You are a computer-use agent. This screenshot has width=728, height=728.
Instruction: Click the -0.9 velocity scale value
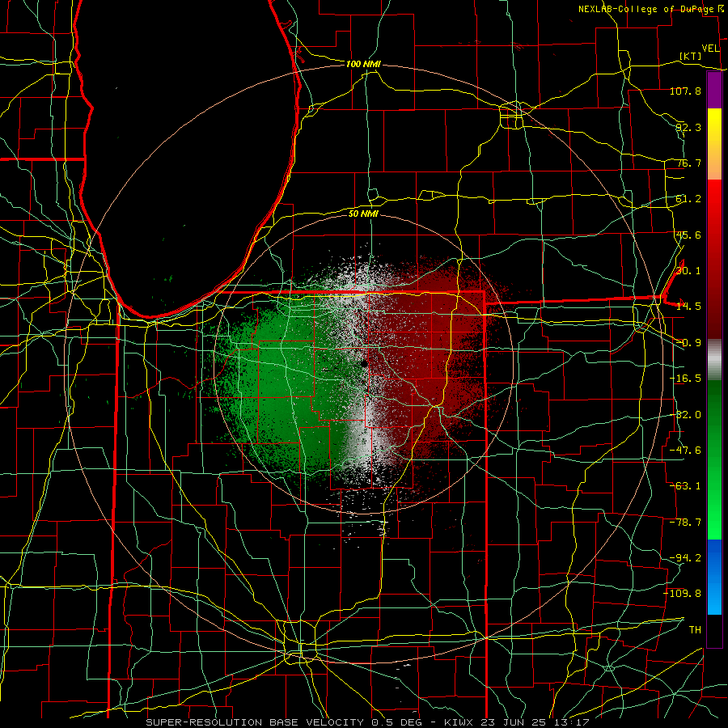[x=688, y=343]
